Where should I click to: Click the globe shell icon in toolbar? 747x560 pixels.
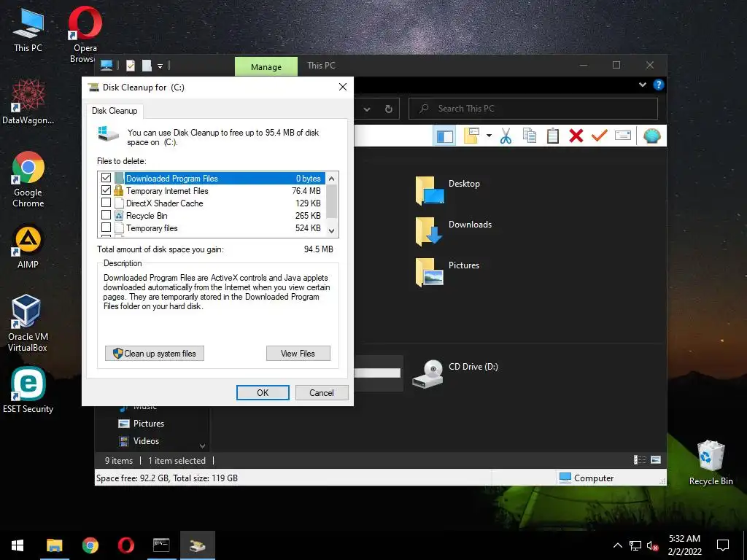pyautogui.click(x=651, y=136)
